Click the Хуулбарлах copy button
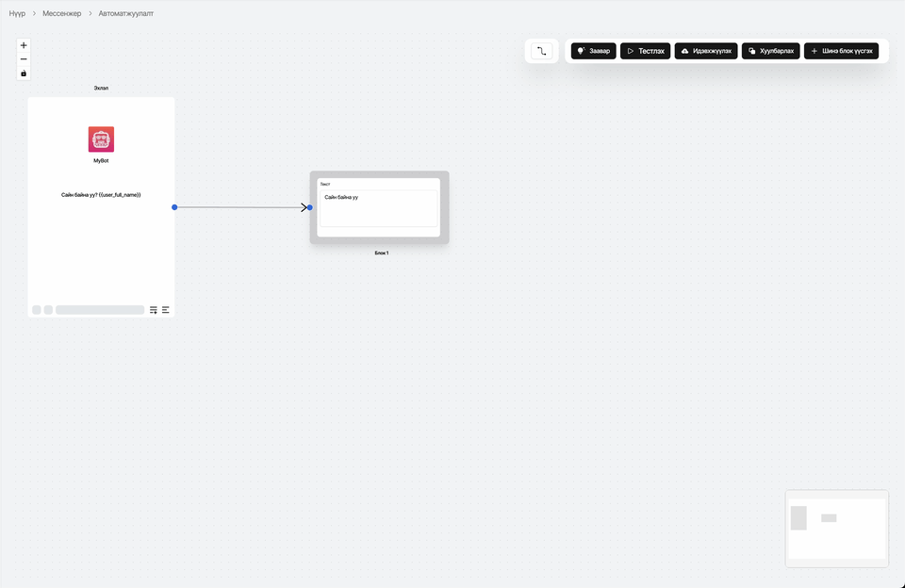The width and height of the screenshot is (905, 588). click(770, 51)
